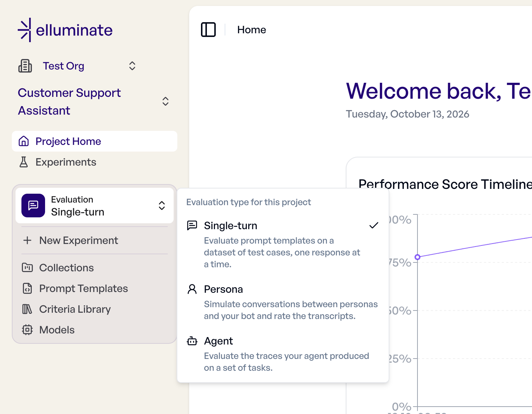Choose the Agent evaluation type

coord(283,354)
